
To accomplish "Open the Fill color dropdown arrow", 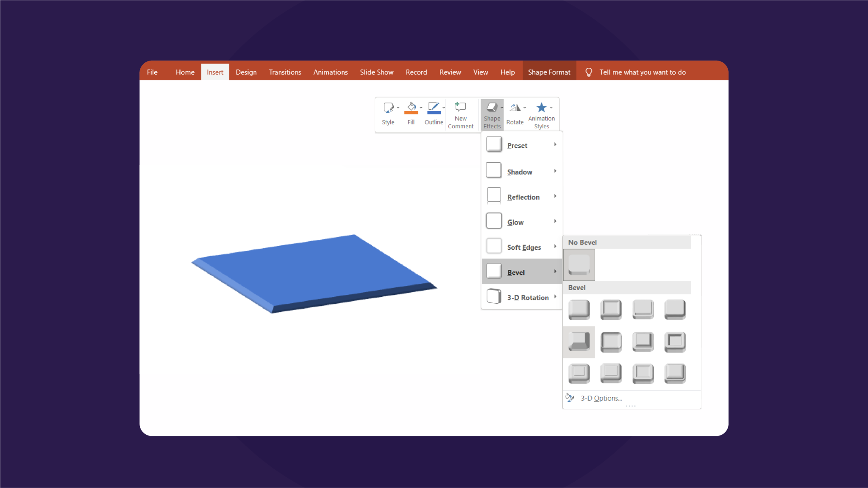I will click(421, 107).
